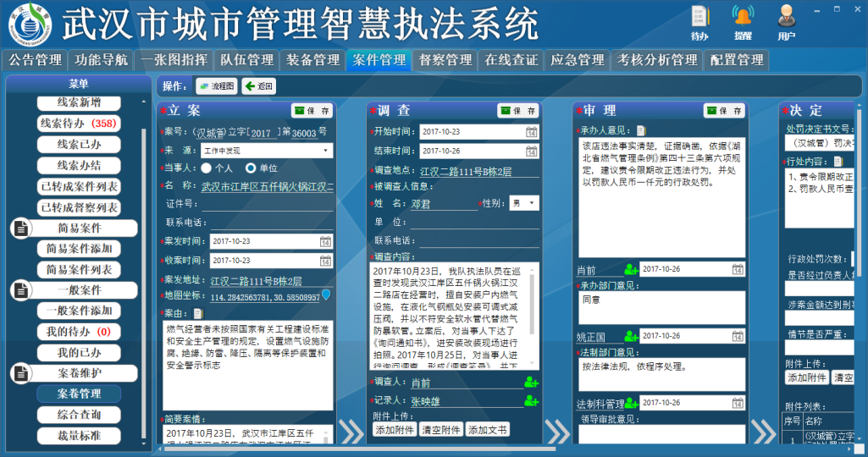Collapse the 简易案件 menu group
Image resolution: width=868 pixels, height=457 pixels.
tap(22, 228)
